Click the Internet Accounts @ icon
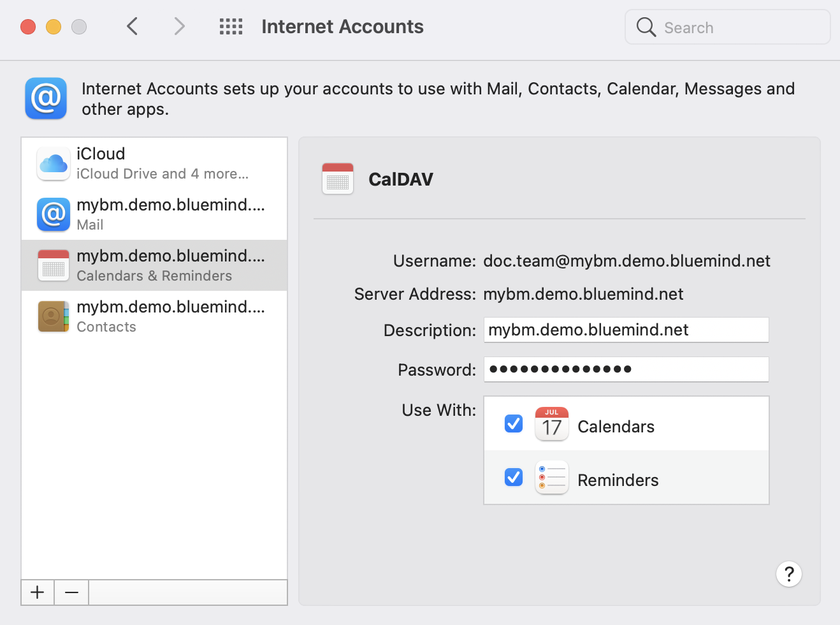The image size is (840, 625). (46, 99)
